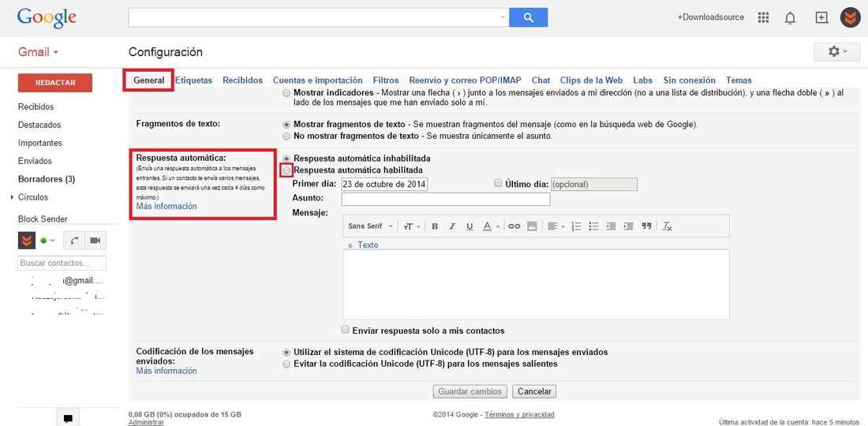
Task: Apply bold formatting in message toolbar
Action: tap(435, 226)
